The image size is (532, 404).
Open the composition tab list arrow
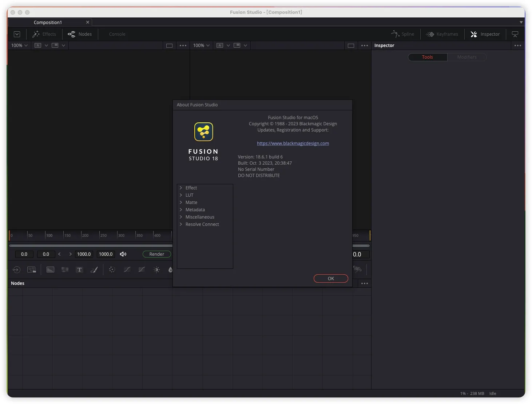521,22
